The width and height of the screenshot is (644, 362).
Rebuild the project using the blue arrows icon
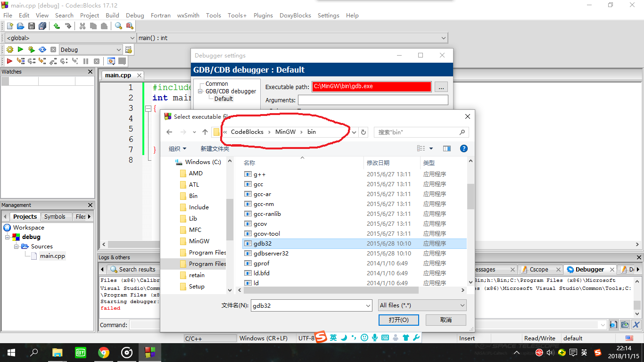point(42,49)
